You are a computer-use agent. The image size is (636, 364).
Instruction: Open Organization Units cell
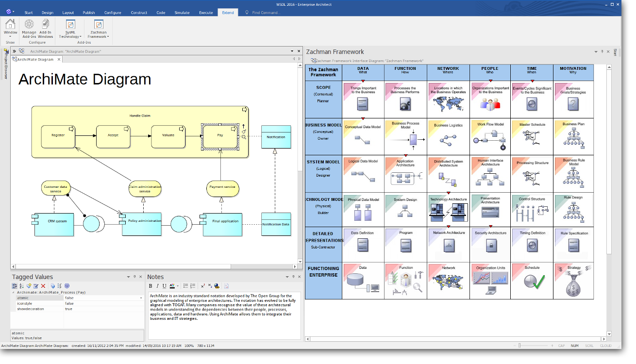[x=490, y=281]
